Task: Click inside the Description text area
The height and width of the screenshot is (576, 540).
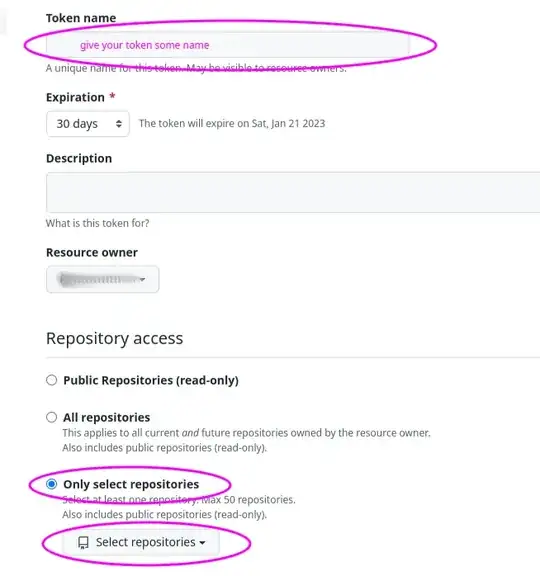Action: [293, 192]
